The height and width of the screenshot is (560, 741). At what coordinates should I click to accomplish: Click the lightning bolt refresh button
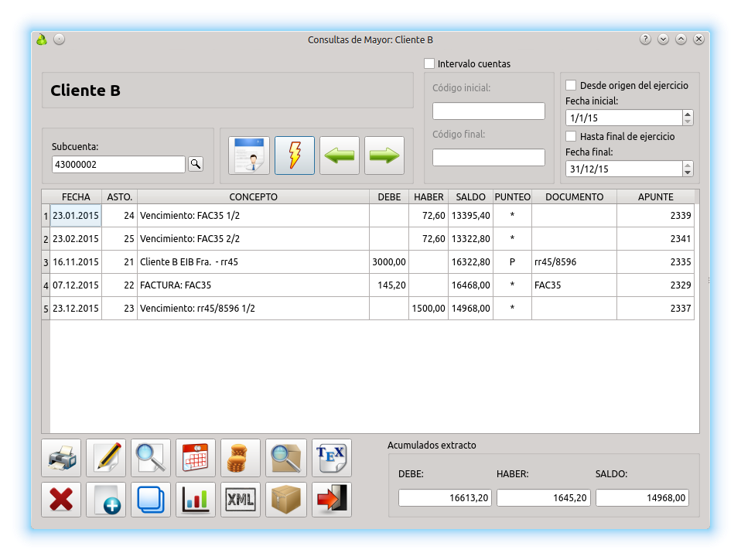point(295,155)
